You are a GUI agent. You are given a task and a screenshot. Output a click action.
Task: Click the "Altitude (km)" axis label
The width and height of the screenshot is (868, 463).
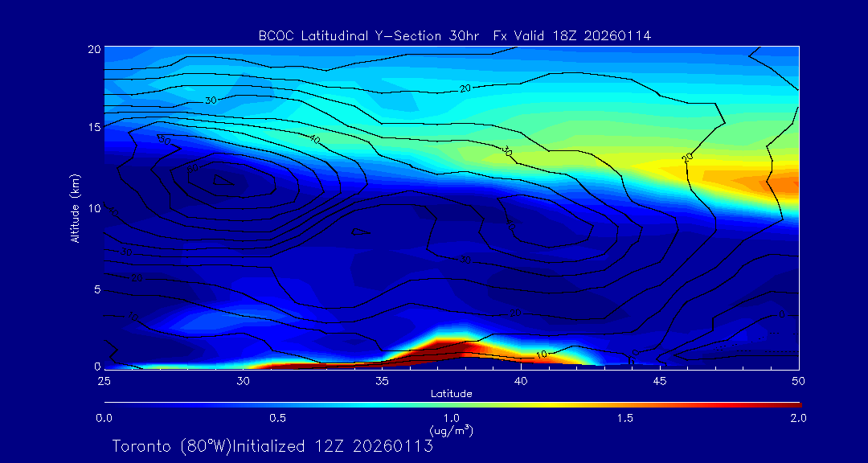pos(75,207)
